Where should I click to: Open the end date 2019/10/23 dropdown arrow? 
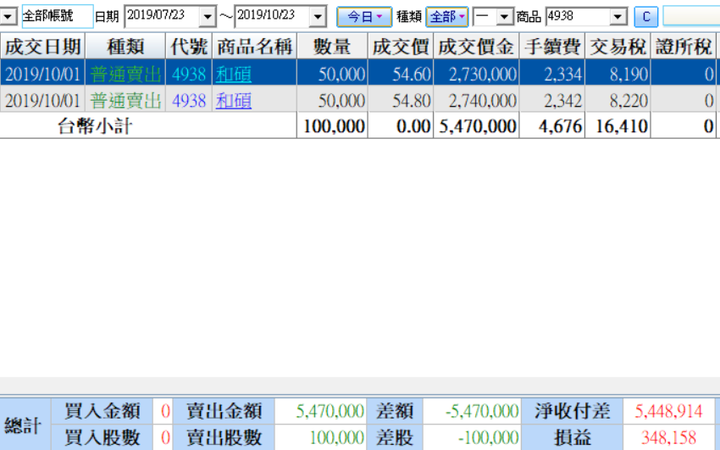pos(318,17)
